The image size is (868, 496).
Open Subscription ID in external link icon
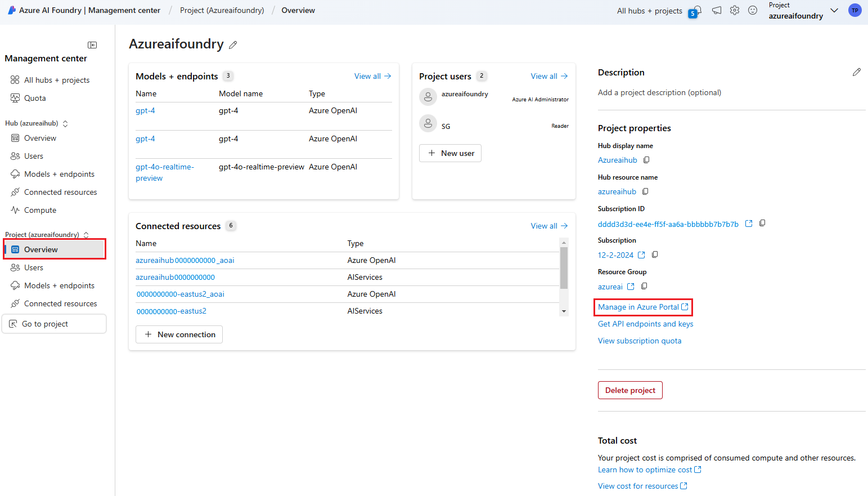click(749, 224)
